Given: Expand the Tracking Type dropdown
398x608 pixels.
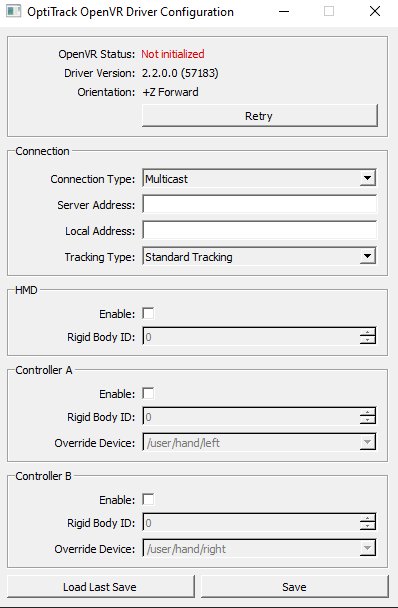Looking at the screenshot, I should pos(260,256).
